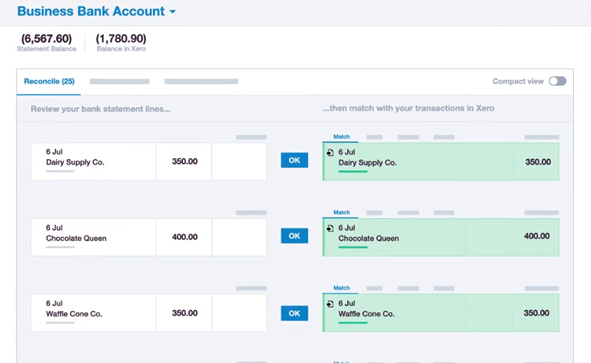
Task: Click matched Dairy Supply Co. green transaction
Action: coord(441,161)
